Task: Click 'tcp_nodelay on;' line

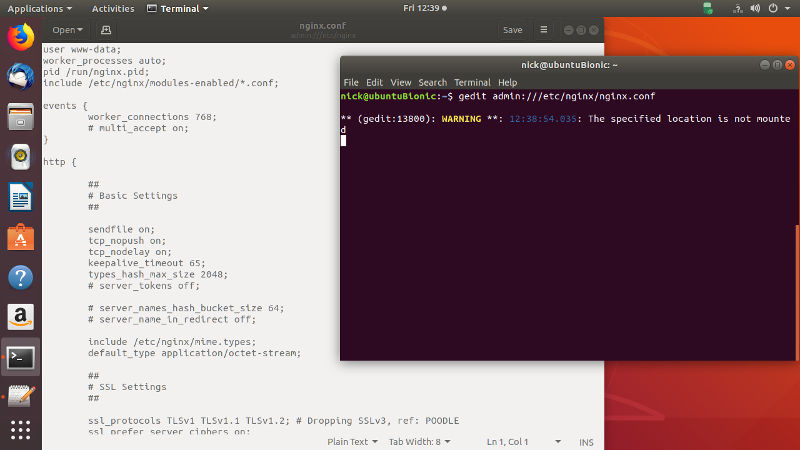Action: click(130, 252)
